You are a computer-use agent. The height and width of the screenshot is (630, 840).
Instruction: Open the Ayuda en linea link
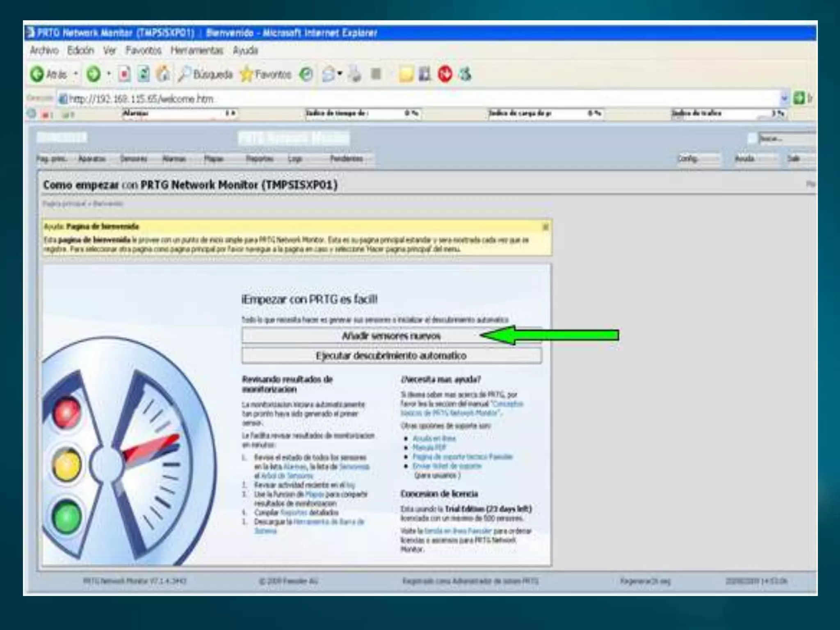coord(434,438)
